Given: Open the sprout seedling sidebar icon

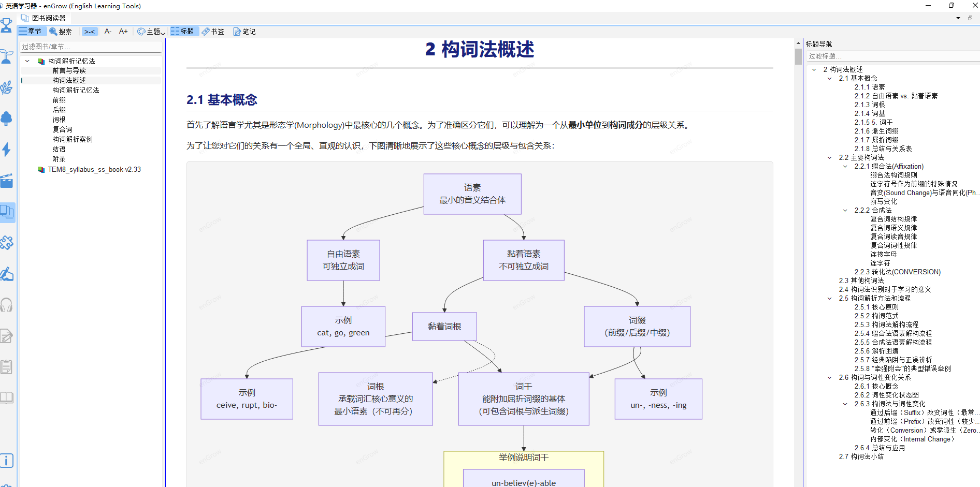Looking at the screenshot, I should 7,56.
